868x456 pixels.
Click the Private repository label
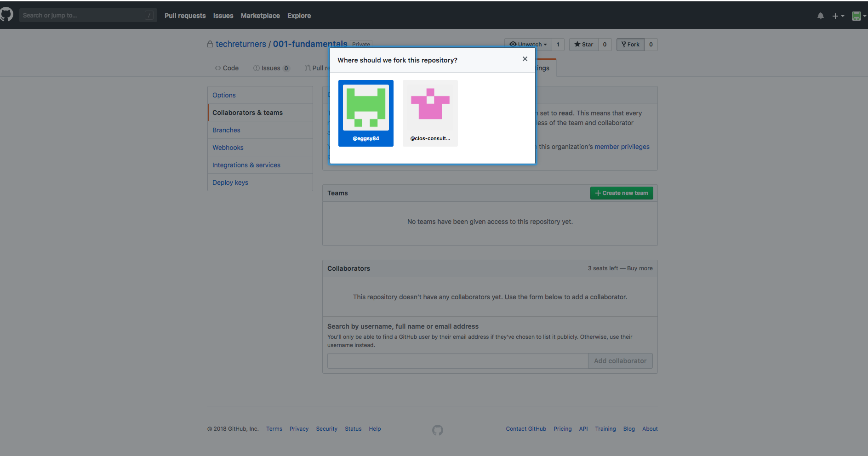(361, 44)
